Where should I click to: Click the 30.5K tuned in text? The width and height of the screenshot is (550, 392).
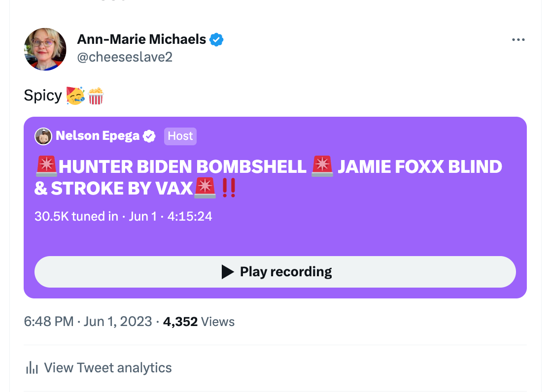coord(76,216)
